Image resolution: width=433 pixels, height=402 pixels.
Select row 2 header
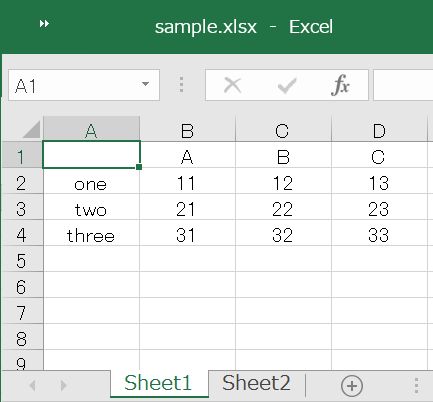pos(22,181)
